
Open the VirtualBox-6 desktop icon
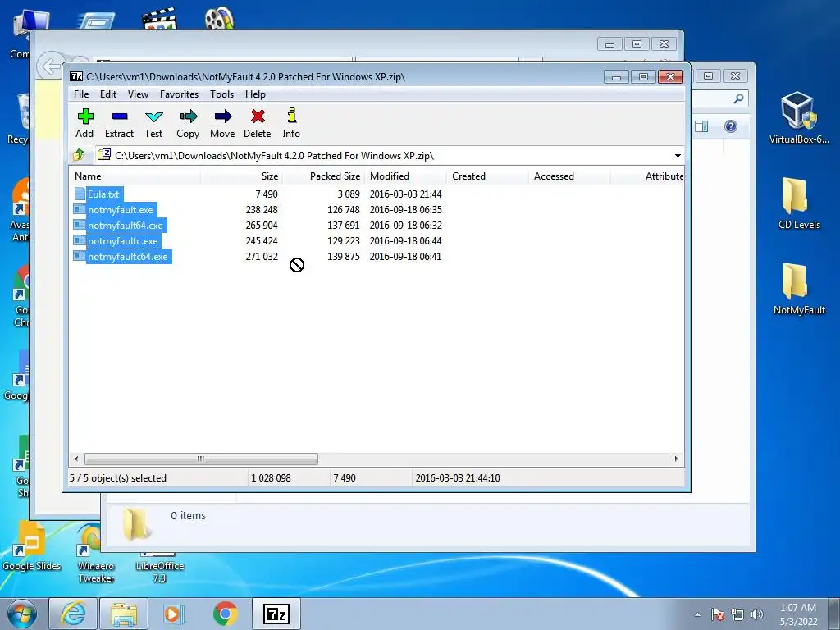point(799,118)
